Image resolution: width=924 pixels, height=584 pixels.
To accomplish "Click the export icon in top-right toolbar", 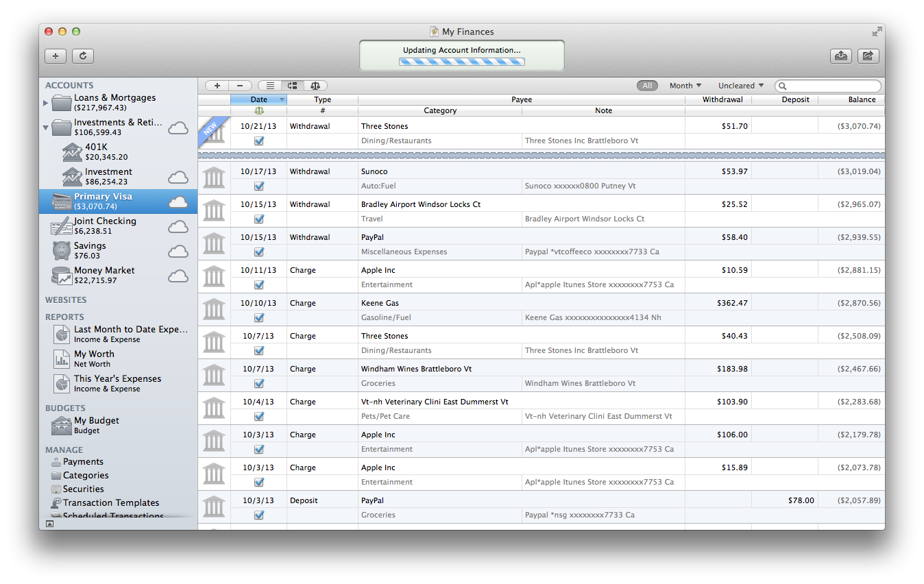I will [x=840, y=56].
